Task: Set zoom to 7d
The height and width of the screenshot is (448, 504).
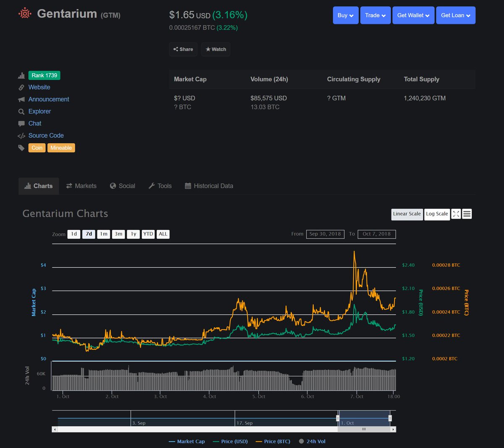Action: (89, 234)
